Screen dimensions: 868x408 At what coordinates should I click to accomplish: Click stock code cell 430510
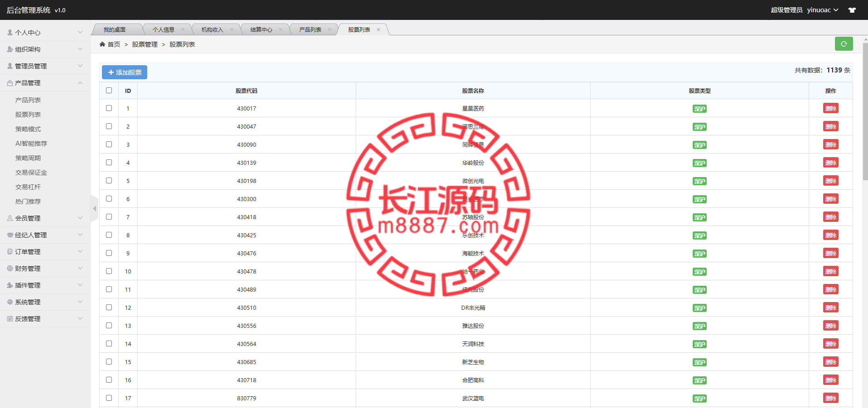pyautogui.click(x=246, y=307)
